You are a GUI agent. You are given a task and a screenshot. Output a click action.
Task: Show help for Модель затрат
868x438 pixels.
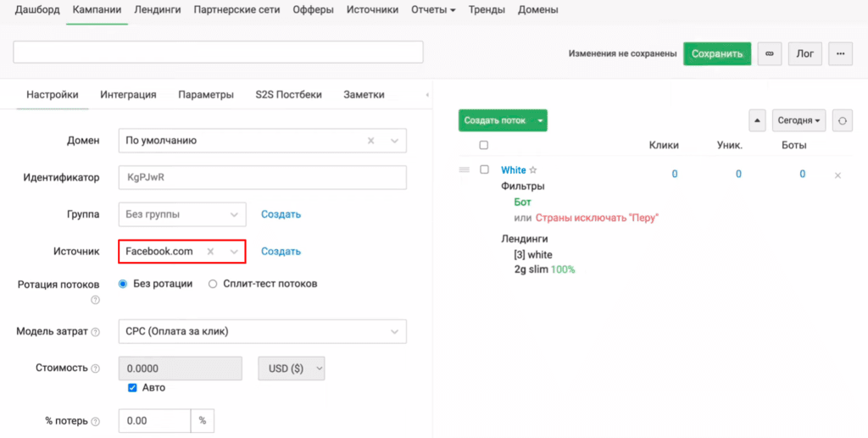[x=95, y=332]
